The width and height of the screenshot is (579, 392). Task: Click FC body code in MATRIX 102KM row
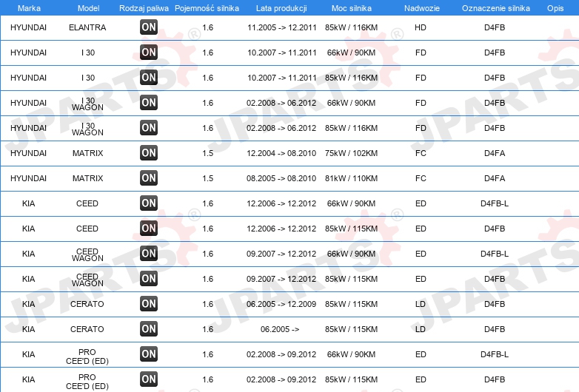point(421,153)
